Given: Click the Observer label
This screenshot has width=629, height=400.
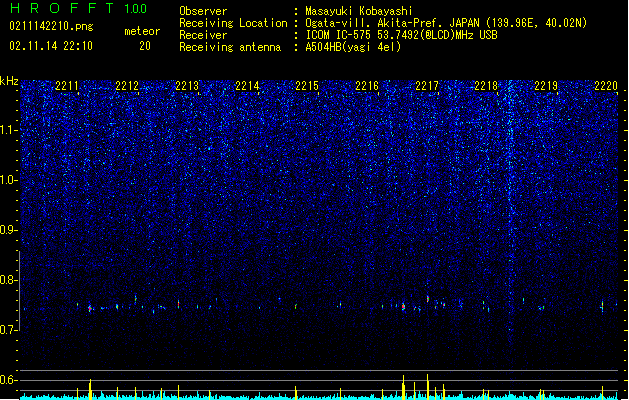Looking at the screenshot, I should click(203, 11).
